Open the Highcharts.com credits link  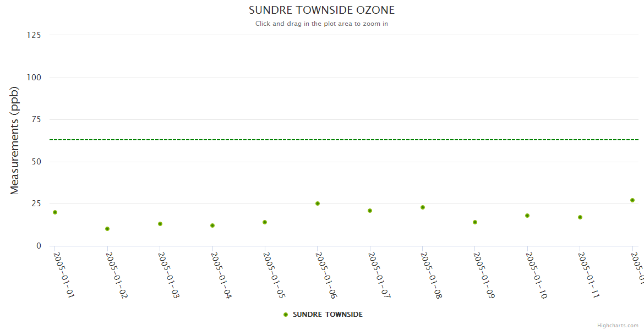[x=618, y=326]
